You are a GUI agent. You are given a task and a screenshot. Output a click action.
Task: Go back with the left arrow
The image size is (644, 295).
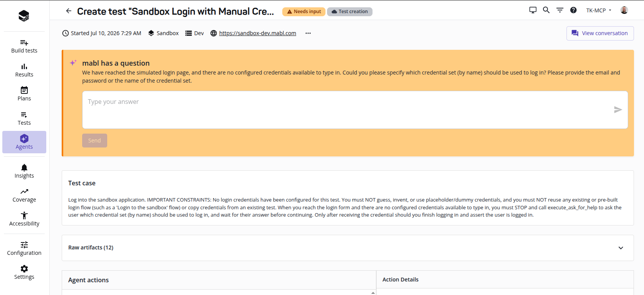point(69,11)
